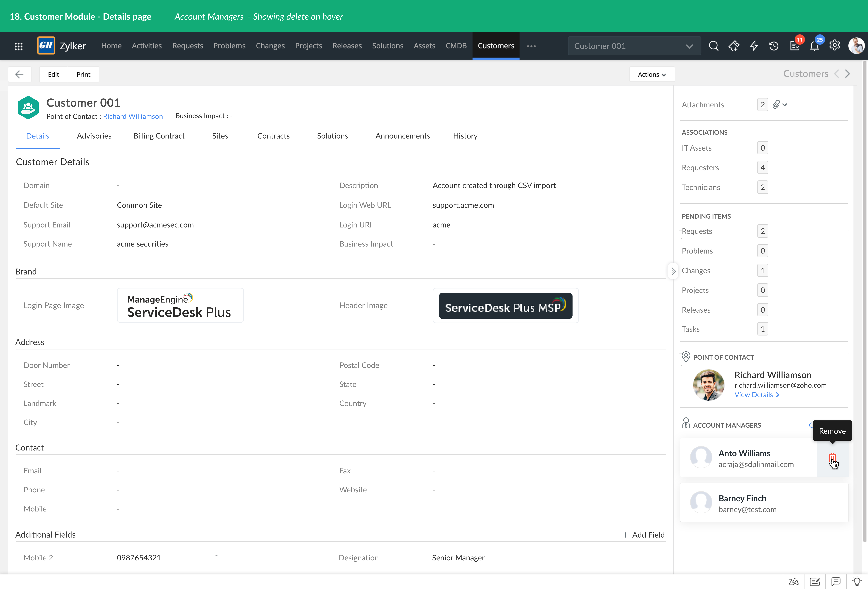Image resolution: width=868 pixels, height=589 pixels.
Task: Click the user profile avatar in header
Action: pos(856,46)
